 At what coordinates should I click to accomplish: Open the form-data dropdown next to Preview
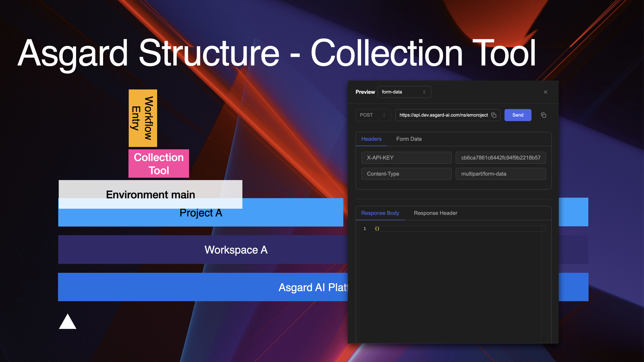tap(404, 92)
